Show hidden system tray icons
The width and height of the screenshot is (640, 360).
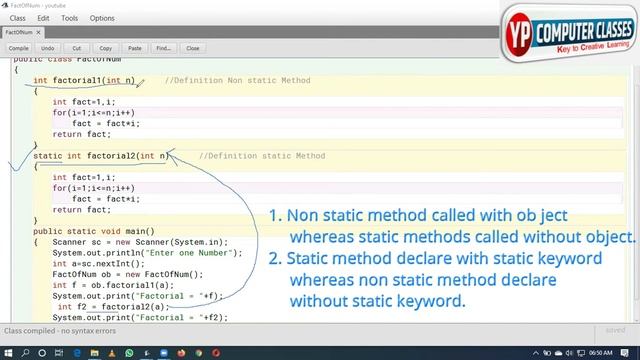tap(536, 353)
